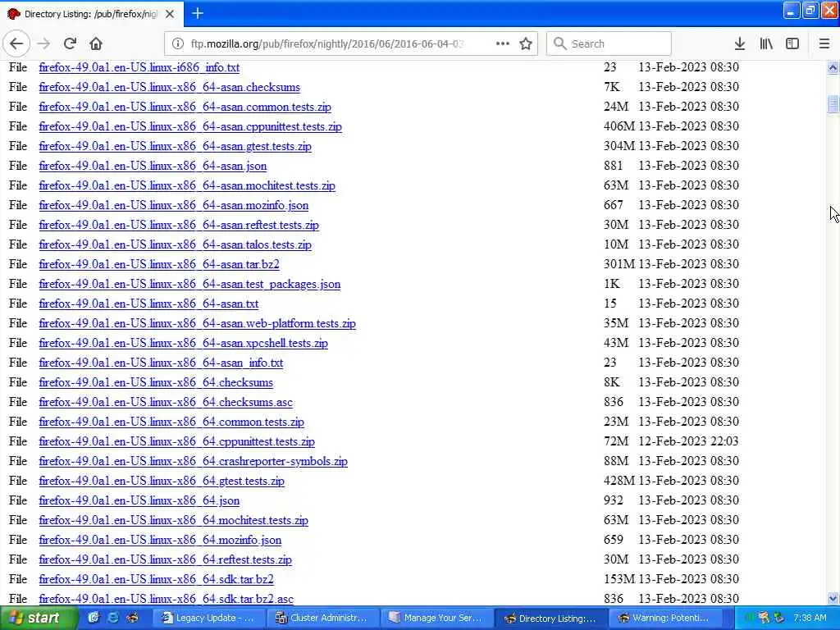Open a new tab with plus button
This screenshot has width=840, height=630.
(198, 13)
